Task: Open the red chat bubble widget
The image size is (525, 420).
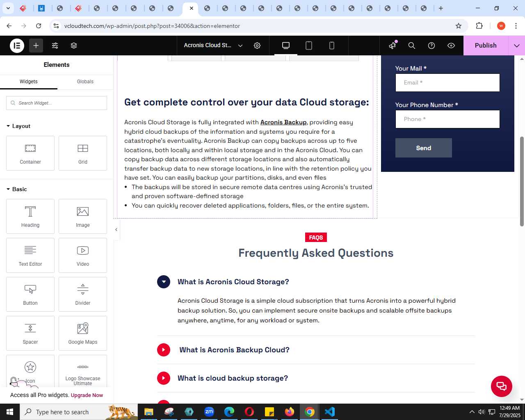Action: coord(502,386)
